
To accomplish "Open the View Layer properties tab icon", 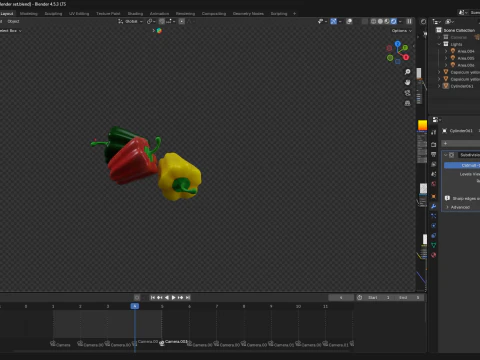I will click(434, 164).
